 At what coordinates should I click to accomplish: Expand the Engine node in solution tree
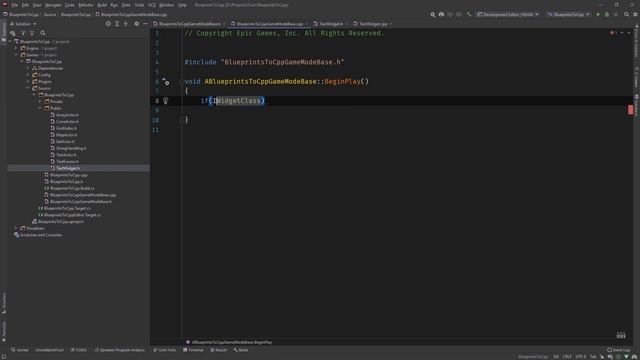pyautogui.click(x=16, y=48)
